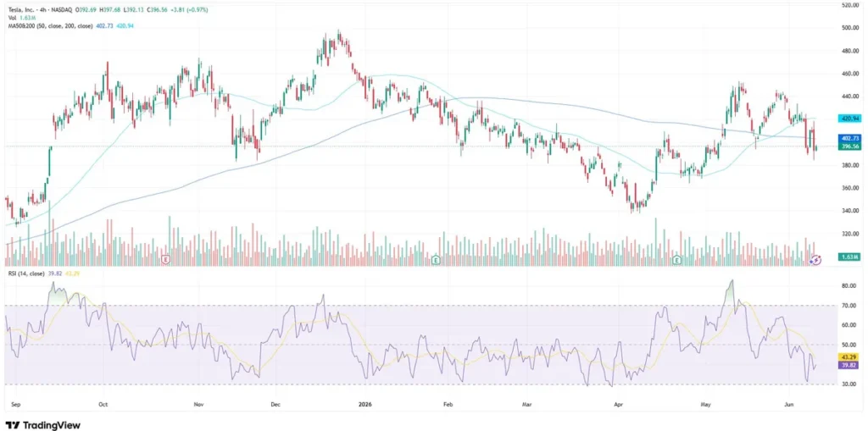Click the 360.00 price axis label
868x431 pixels.
coord(850,188)
